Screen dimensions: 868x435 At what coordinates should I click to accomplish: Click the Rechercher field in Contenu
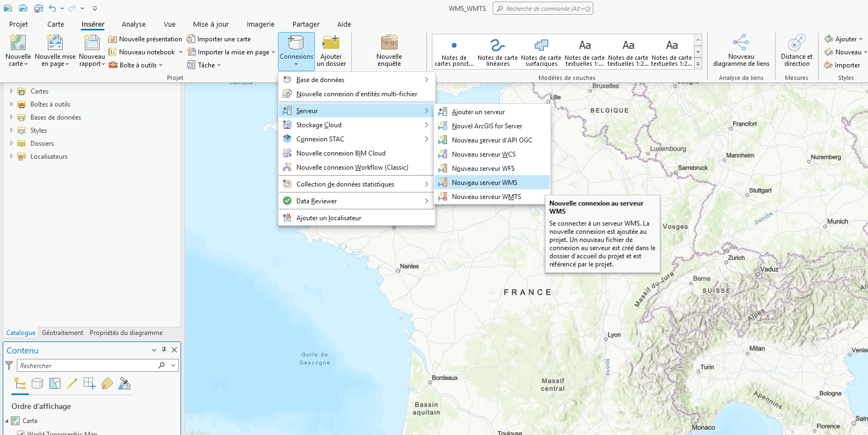click(x=87, y=366)
